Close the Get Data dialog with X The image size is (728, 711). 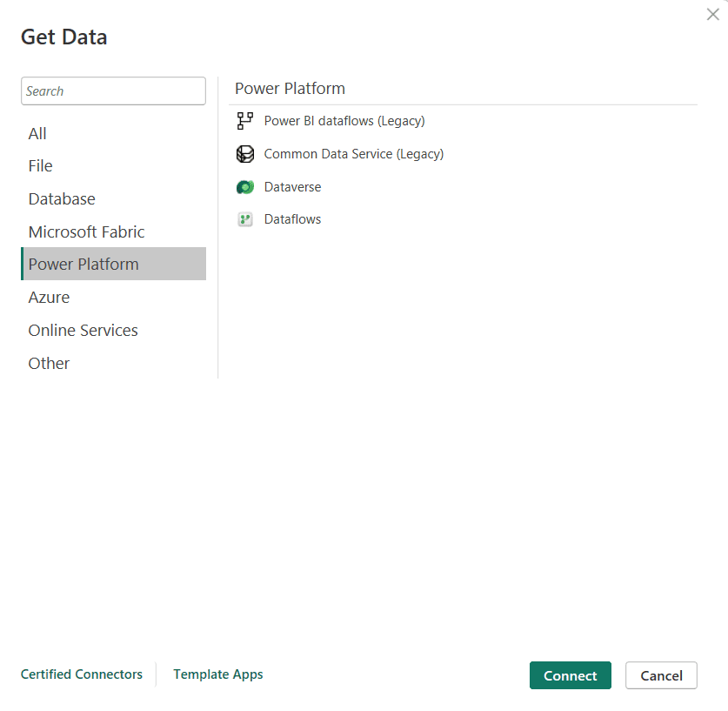coord(712,15)
